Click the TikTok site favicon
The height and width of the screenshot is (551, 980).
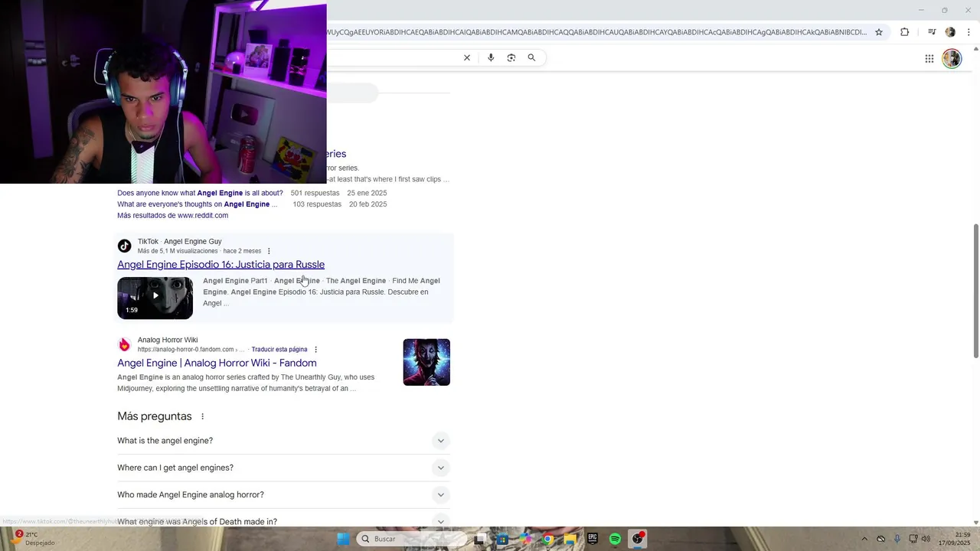tap(124, 246)
